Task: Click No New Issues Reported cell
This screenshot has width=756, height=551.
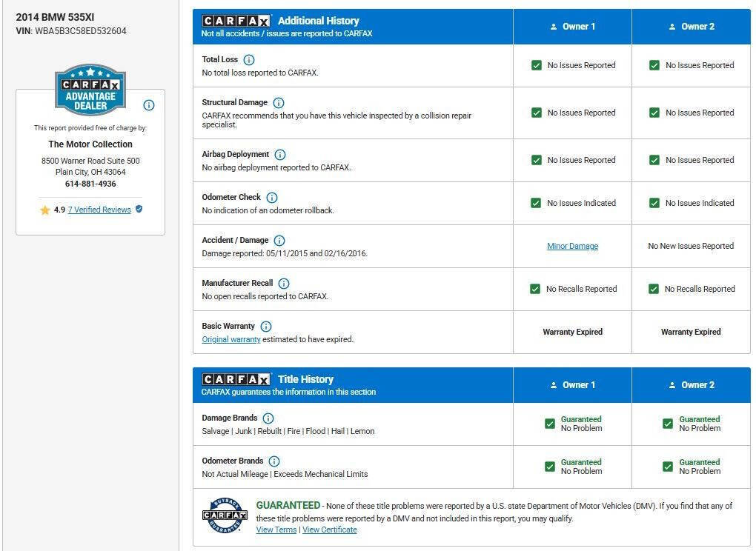Action: (691, 246)
